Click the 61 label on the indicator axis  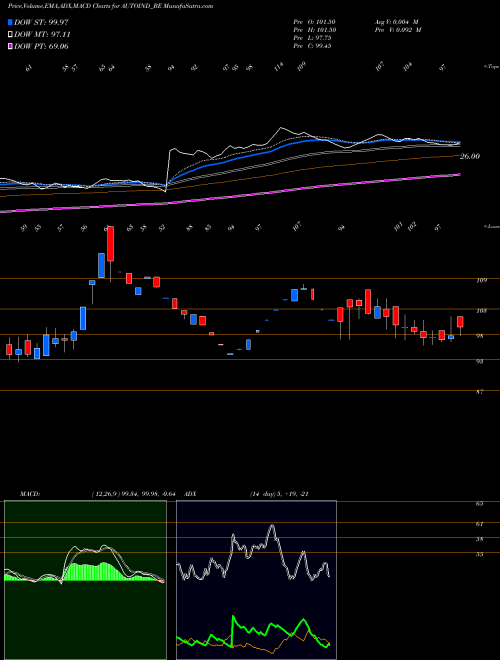[x=479, y=524]
